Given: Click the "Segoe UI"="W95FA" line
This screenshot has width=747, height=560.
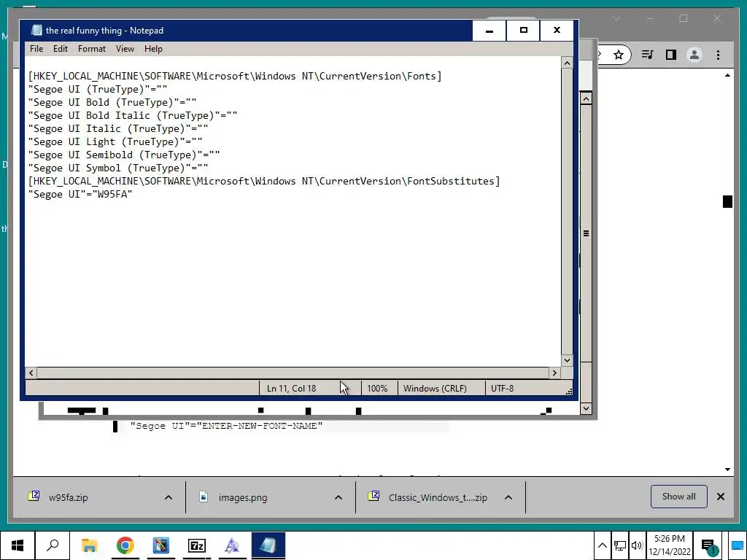Looking at the screenshot, I should tap(80, 194).
